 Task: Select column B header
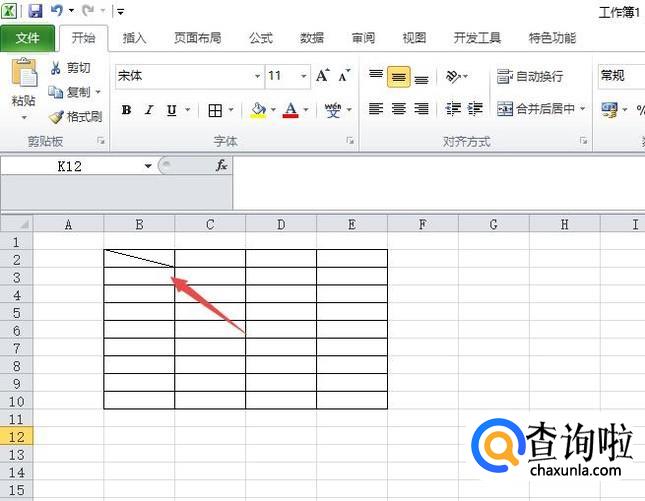point(139,224)
